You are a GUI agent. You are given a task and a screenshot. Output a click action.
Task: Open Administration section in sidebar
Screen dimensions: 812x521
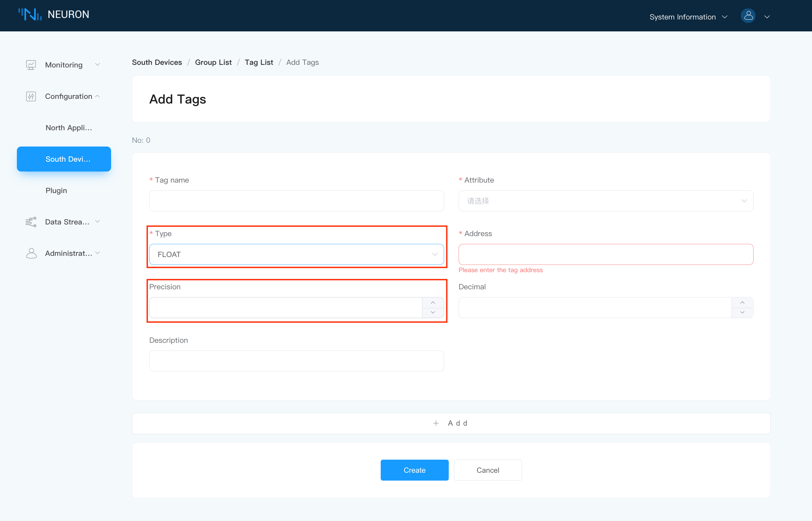[65, 253]
